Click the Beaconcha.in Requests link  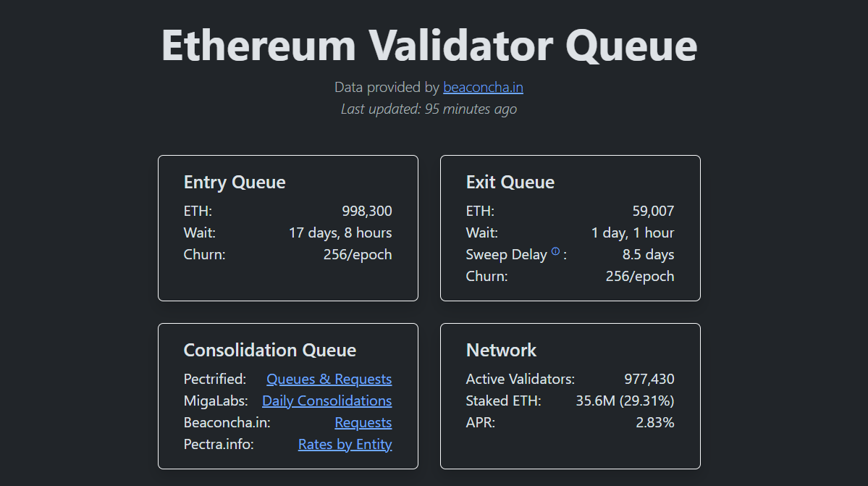[x=363, y=422]
